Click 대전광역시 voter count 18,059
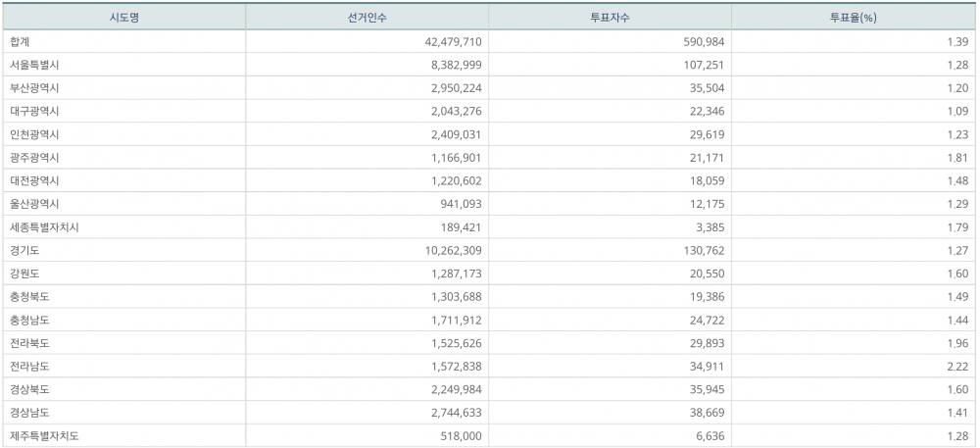 point(705,180)
